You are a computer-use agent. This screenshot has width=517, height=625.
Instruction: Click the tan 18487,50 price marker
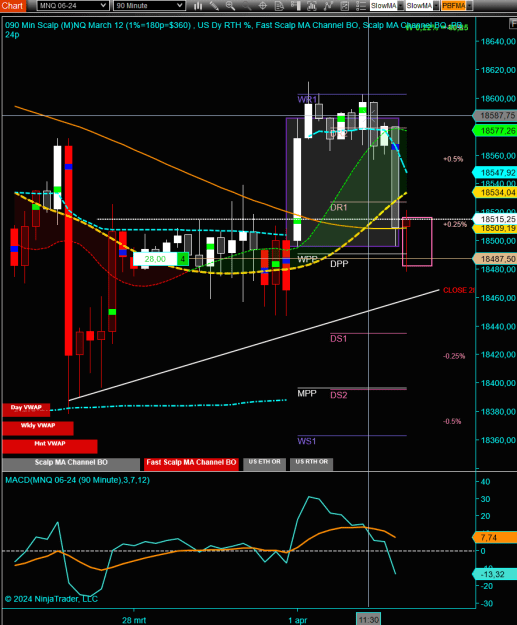pos(495,259)
